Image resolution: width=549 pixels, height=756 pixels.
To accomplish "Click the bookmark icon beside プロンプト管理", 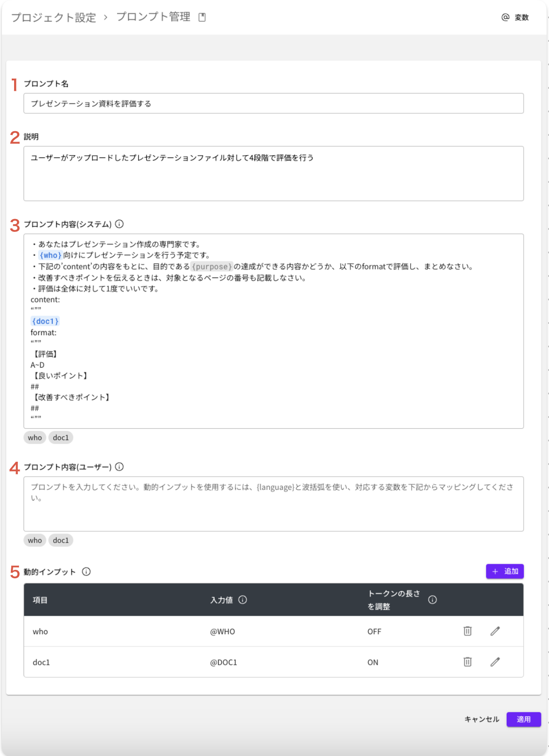I will click(202, 17).
